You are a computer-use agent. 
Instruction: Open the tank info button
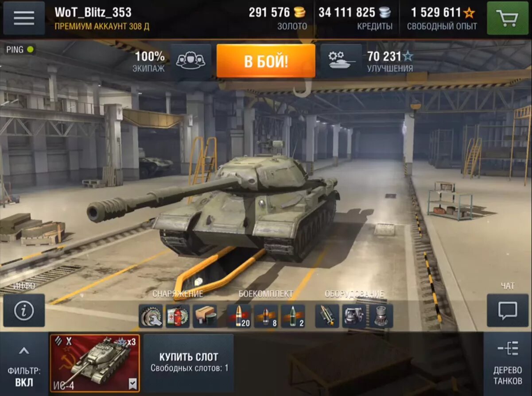24,311
